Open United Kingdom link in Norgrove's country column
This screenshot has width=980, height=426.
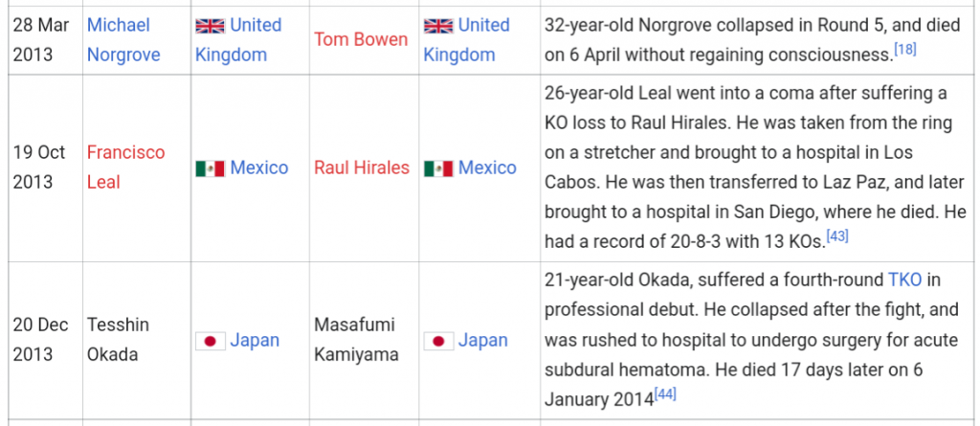click(238, 40)
